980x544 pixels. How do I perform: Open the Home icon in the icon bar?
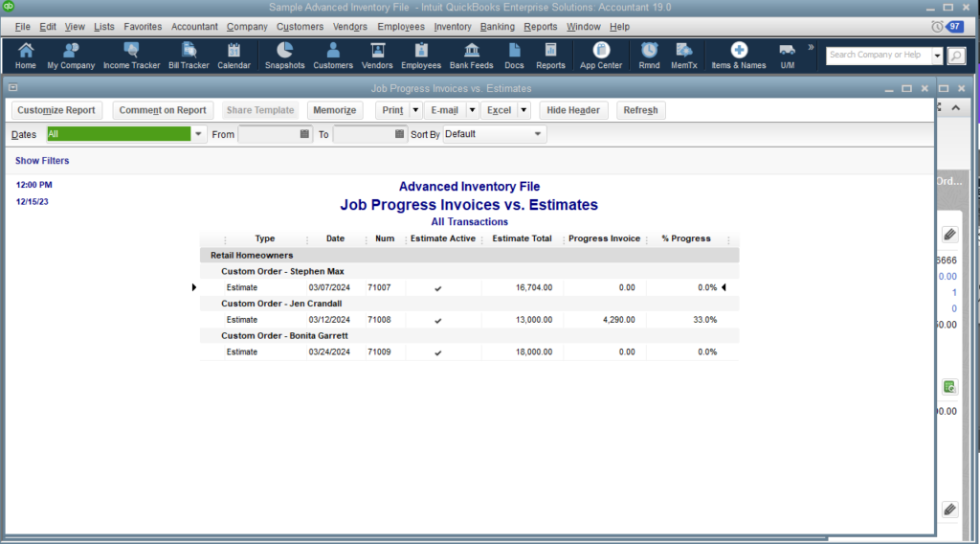26,55
